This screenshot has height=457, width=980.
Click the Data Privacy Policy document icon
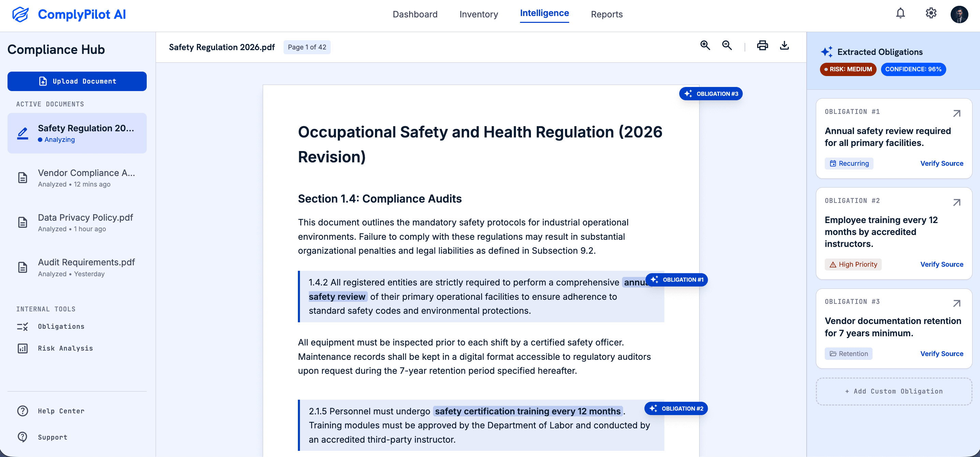point(23,222)
